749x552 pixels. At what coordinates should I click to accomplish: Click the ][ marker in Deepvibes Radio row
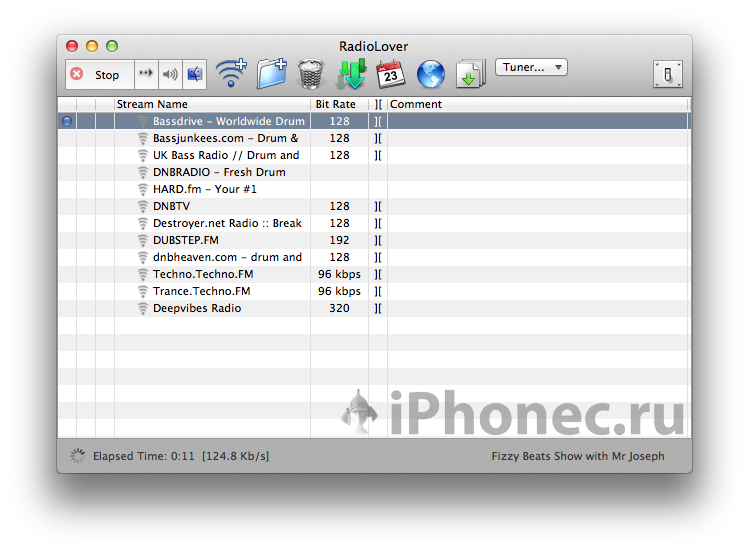[x=378, y=308]
